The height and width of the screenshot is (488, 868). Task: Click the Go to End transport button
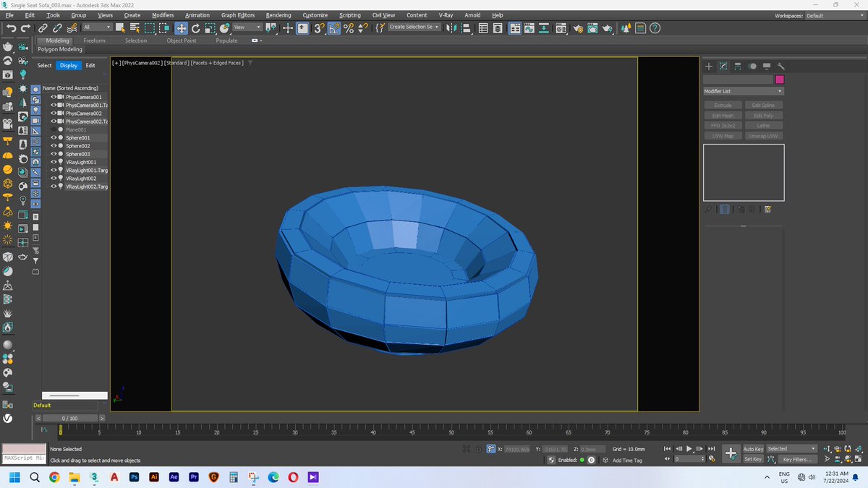click(x=712, y=449)
